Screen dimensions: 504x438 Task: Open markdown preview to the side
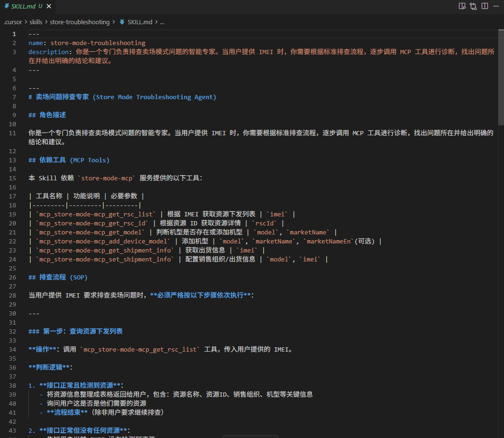462,6
